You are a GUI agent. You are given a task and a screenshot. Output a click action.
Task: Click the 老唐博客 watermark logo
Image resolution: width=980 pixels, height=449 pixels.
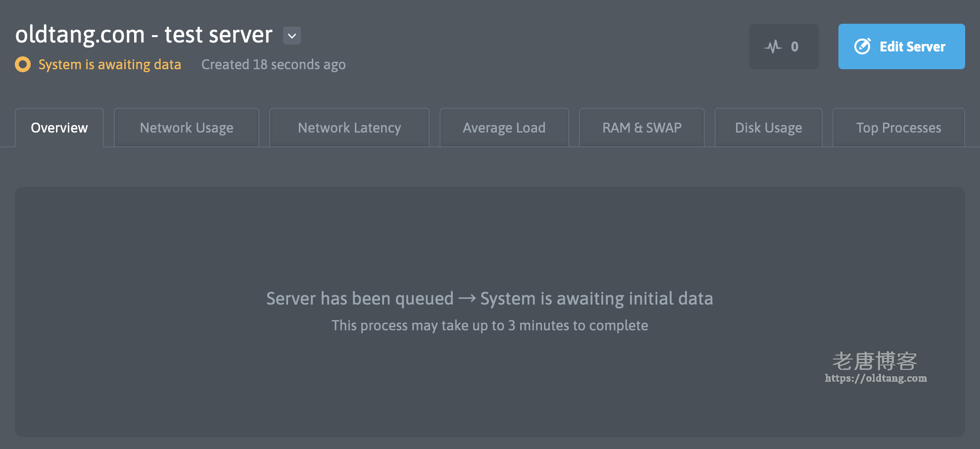click(x=875, y=361)
